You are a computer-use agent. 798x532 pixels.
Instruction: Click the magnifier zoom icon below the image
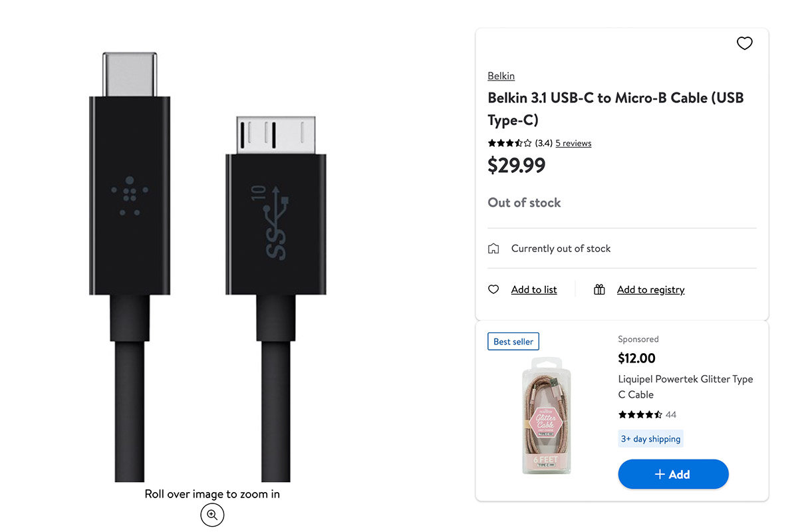[212, 514]
